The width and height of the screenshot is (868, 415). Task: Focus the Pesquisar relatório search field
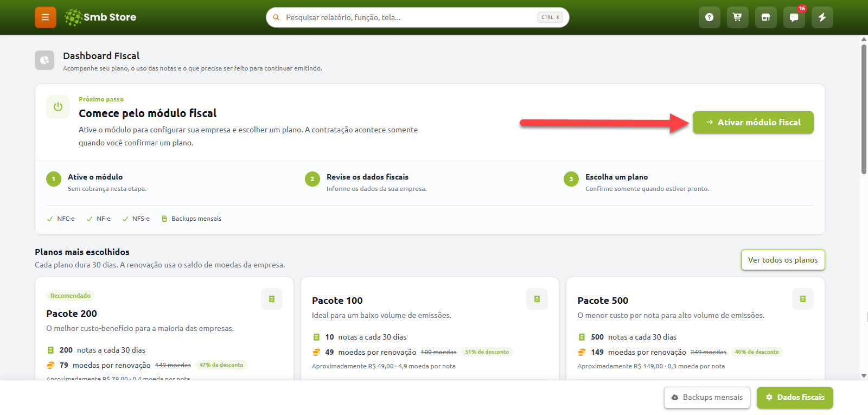[418, 17]
